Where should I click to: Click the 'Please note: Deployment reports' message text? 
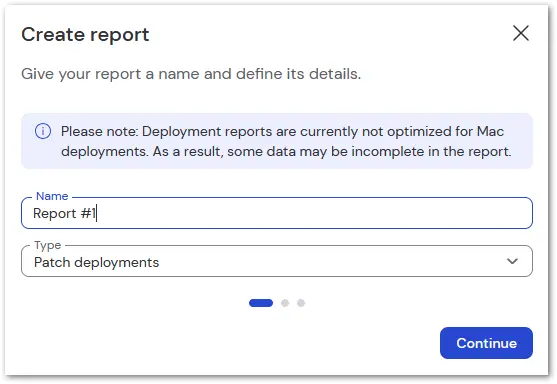[286, 141]
